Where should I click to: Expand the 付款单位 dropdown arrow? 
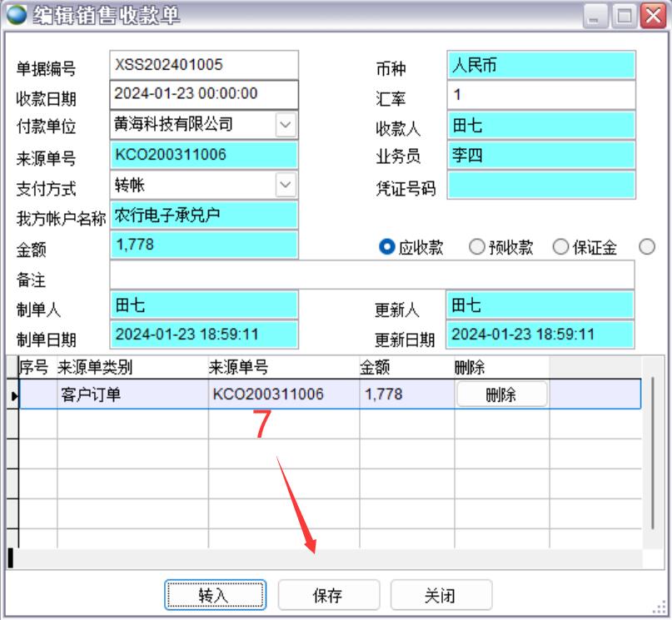click(286, 125)
